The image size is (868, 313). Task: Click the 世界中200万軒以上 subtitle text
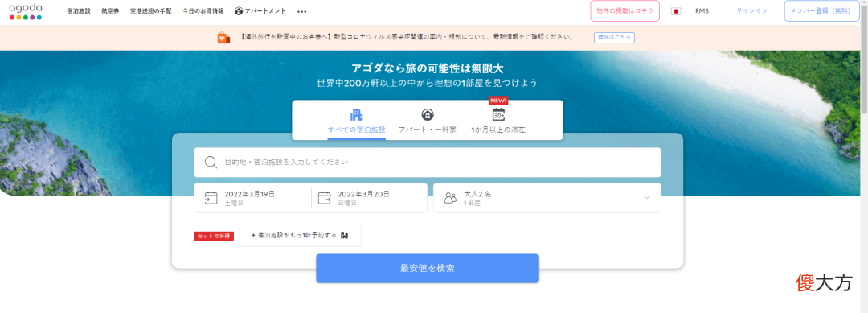click(x=428, y=83)
